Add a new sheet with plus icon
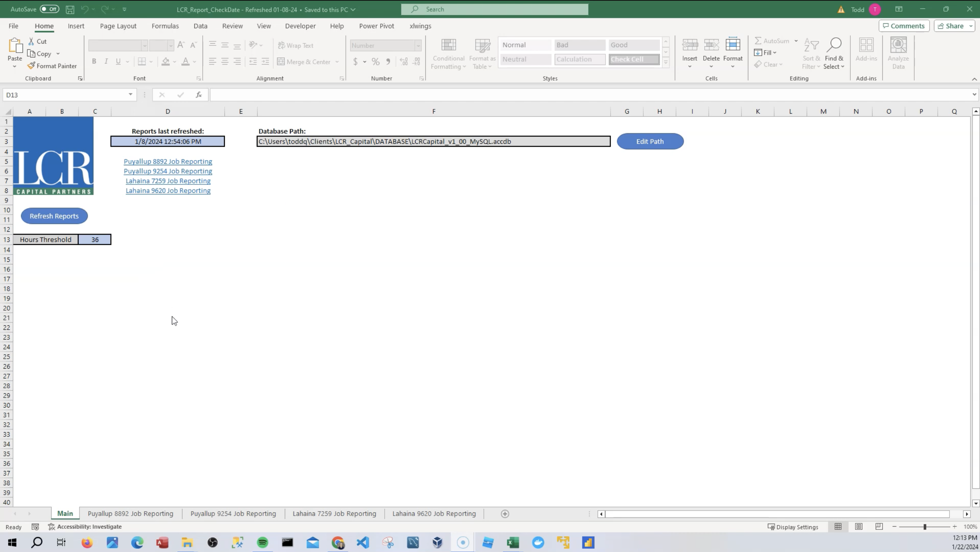Screen dimensions: 980x552 [x=505, y=514]
